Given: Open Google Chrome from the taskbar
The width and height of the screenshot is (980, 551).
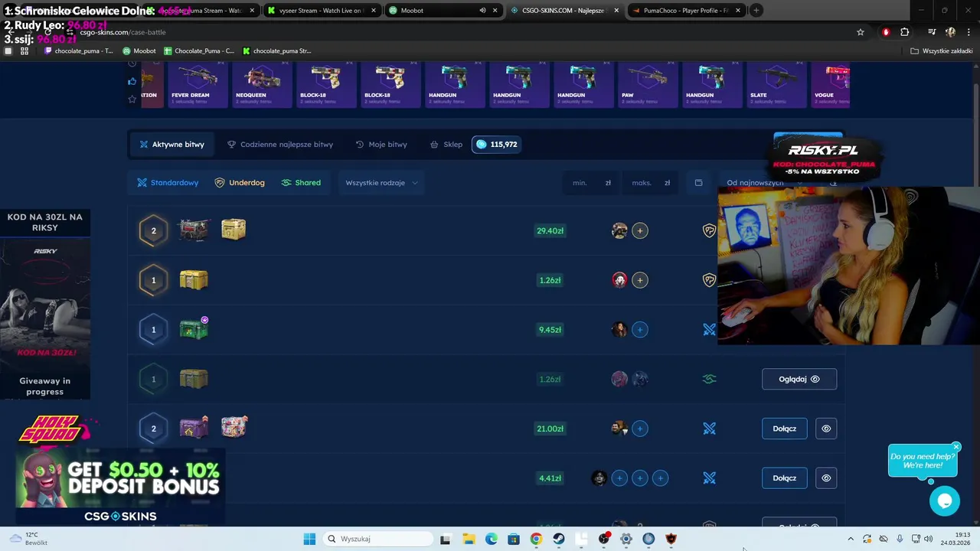Looking at the screenshot, I should 536,539.
